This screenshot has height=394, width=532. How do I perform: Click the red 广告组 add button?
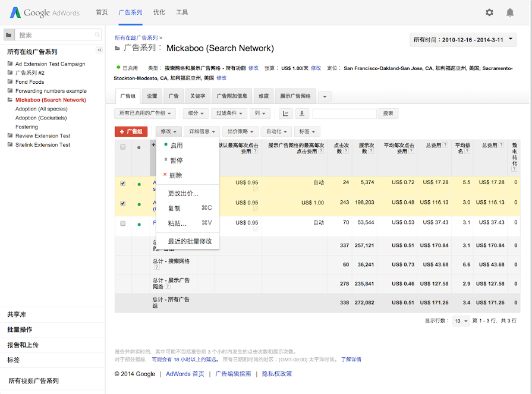click(131, 131)
